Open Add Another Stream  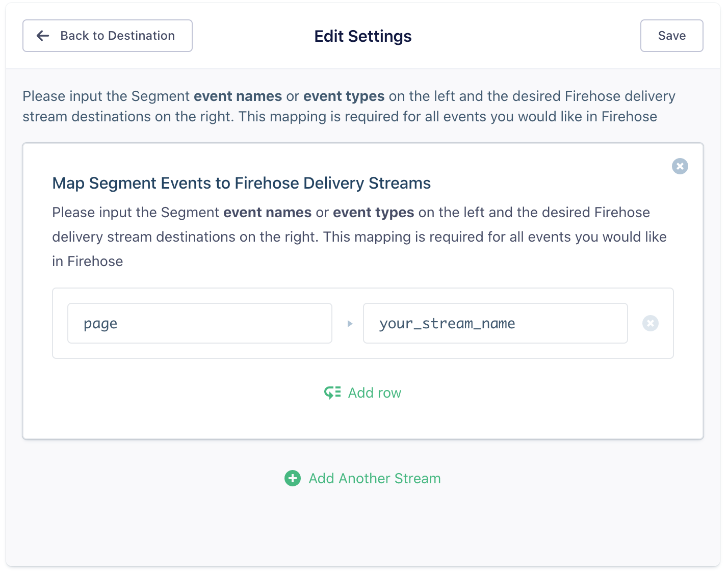(x=374, y=478)
